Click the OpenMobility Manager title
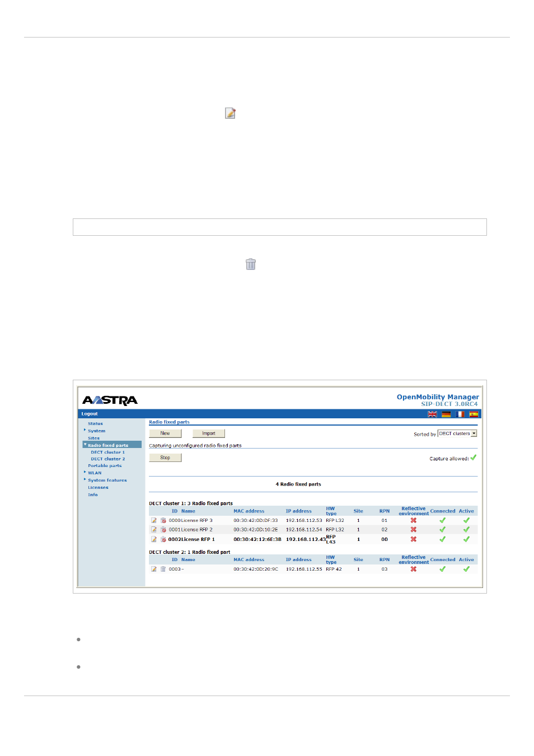 click(438, 397)
